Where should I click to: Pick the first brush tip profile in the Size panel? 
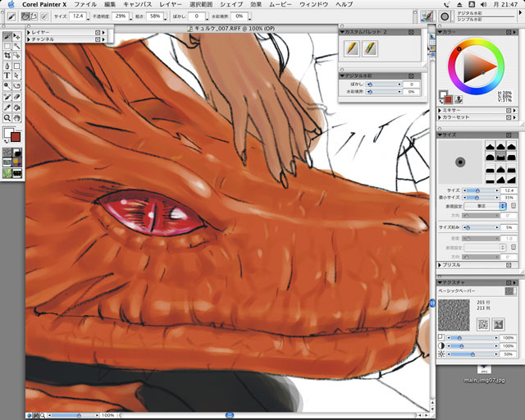[491, 146]
